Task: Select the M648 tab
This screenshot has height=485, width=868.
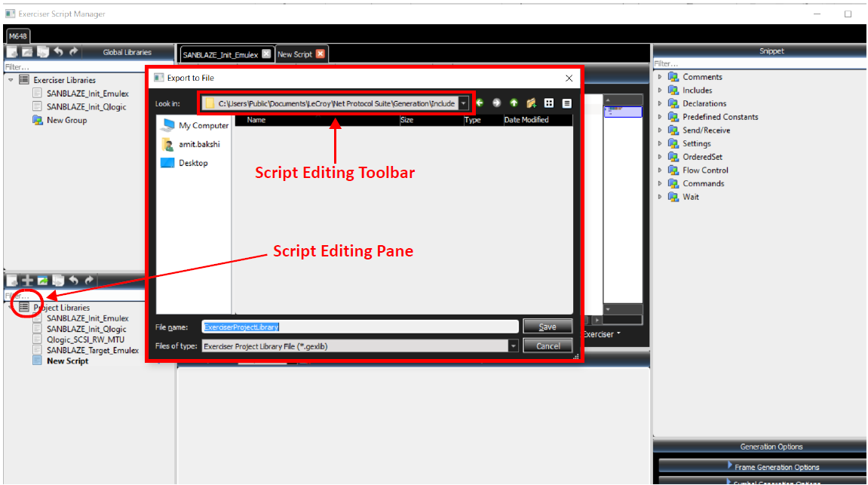Action: pyautogui.click(x=17, y=36)
